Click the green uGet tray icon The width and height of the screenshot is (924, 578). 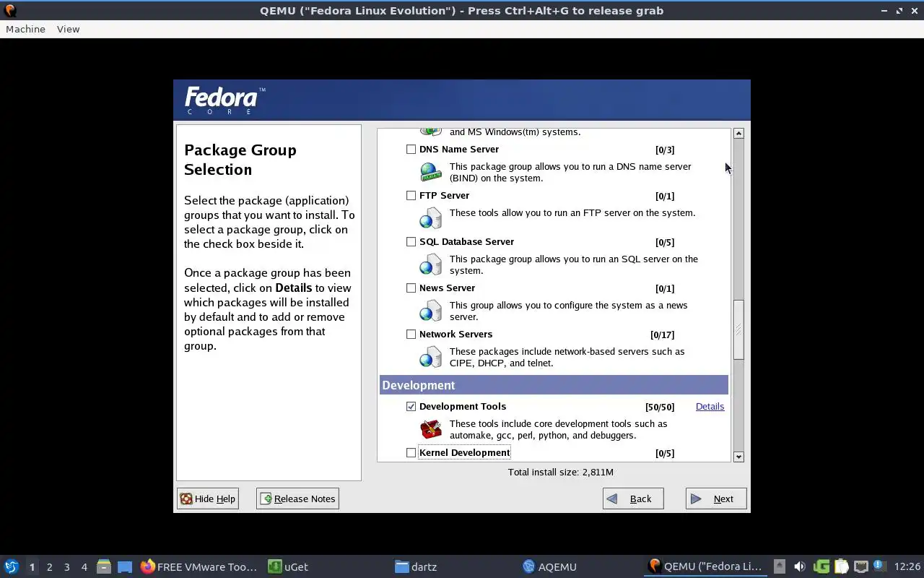(821, 566)
